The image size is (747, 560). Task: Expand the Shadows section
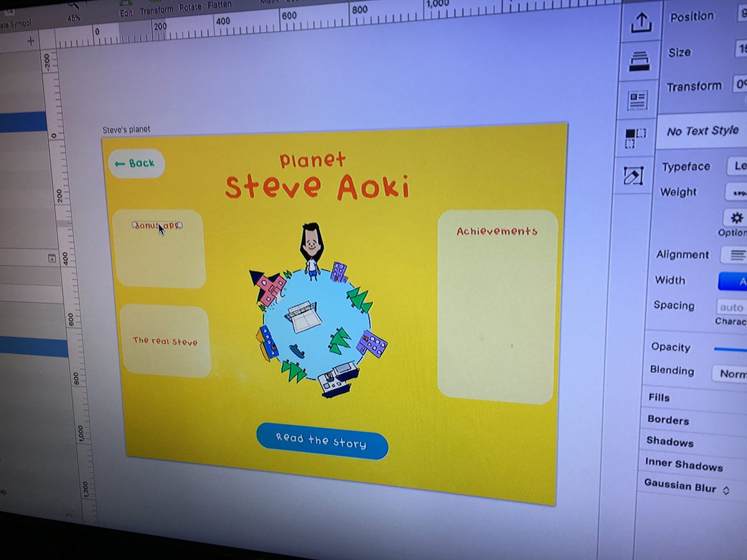pyautogui.click(x=669, y=442)
